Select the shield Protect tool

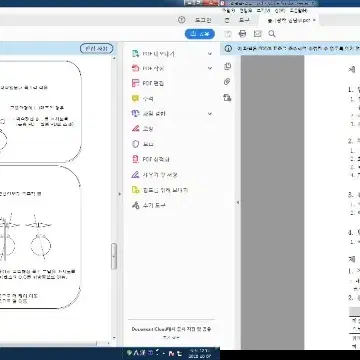click(x=135, y=144)
